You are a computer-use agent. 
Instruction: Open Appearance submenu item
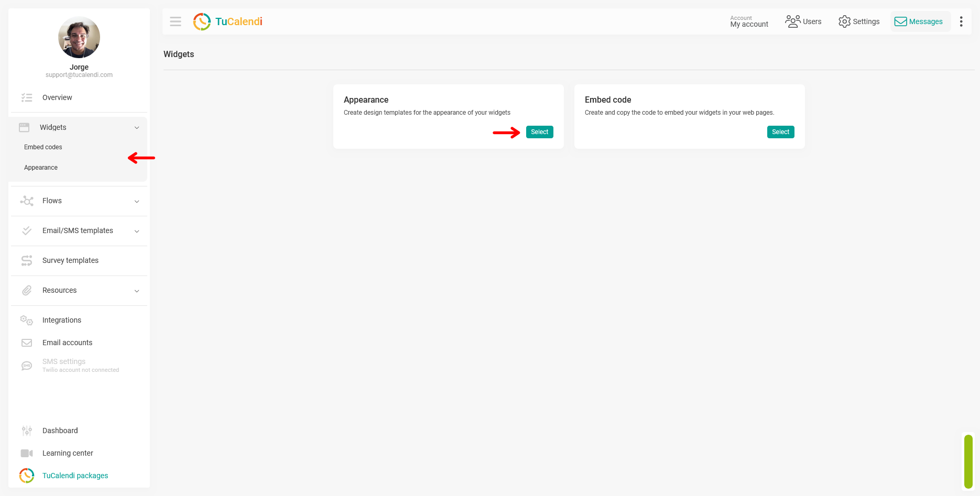pos(41,168)
